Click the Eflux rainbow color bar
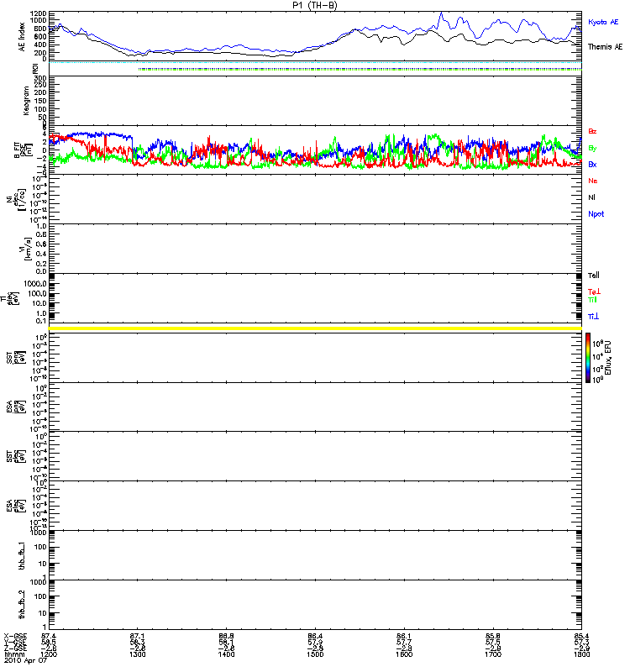 [x=588, y=358]
